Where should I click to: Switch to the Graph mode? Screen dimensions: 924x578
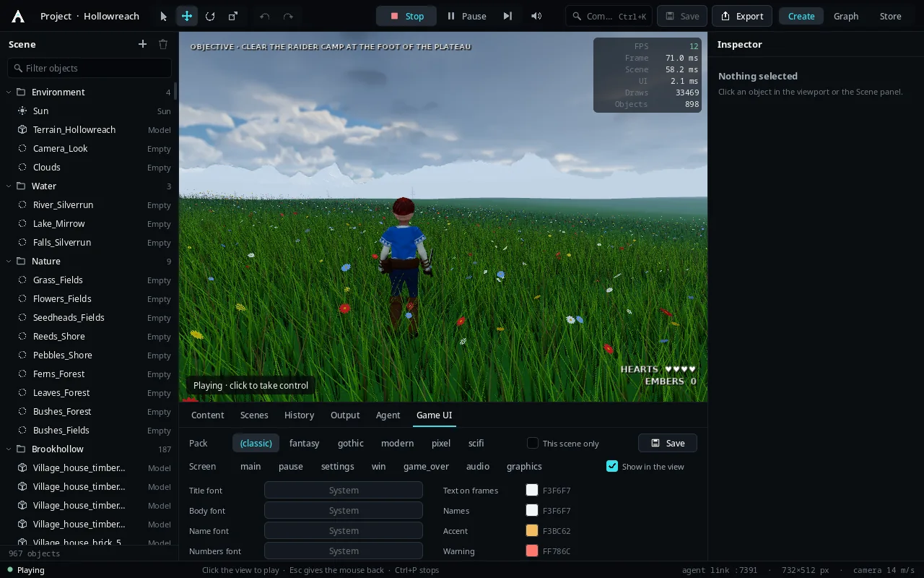pyautogui.click(x=846, y=16)
